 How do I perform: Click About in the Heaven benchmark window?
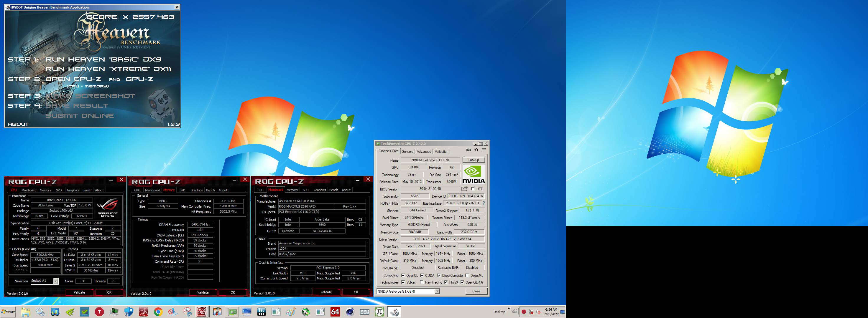point(18,124)
